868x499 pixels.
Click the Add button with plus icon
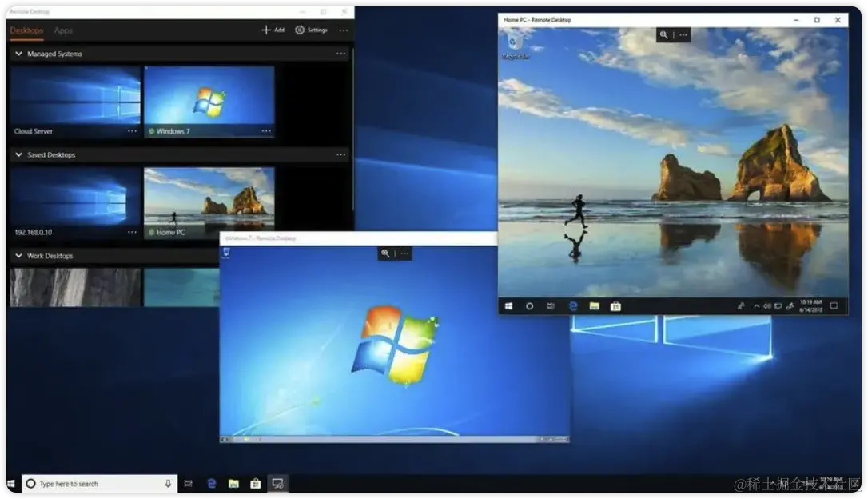click(x=273, y=30)
